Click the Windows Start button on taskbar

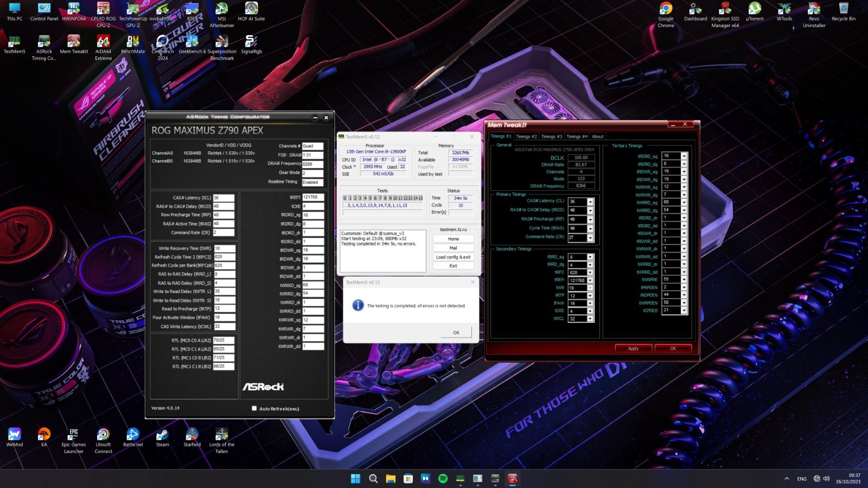tap(355, 478)
